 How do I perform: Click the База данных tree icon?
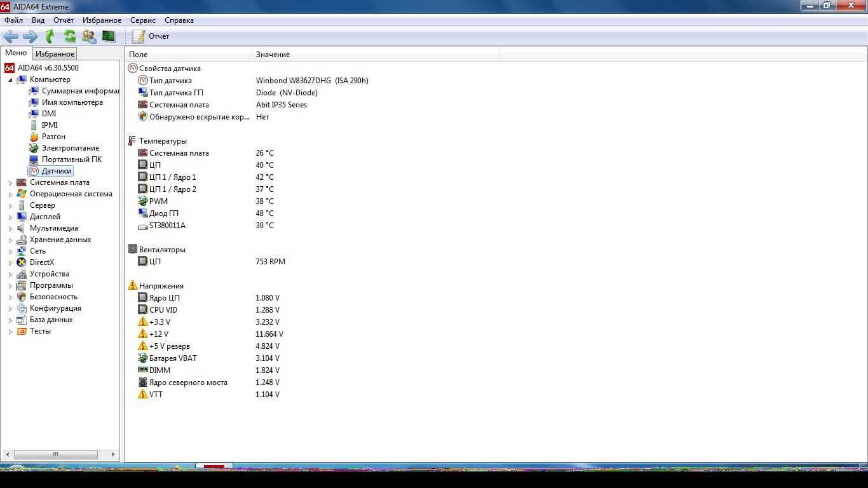tap(22, 320)
